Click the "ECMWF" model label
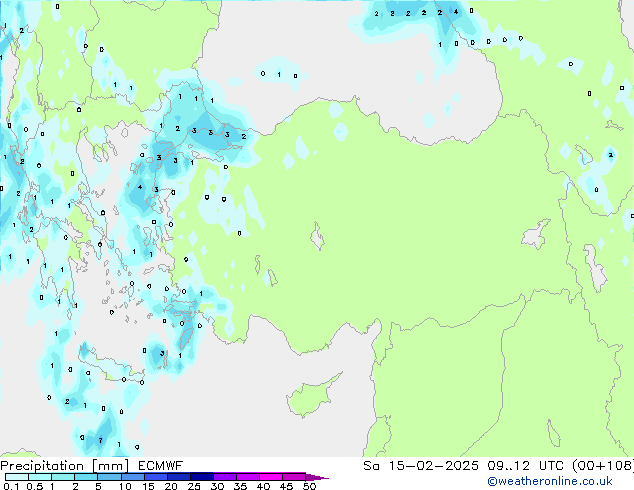The height and width of the screenshot is (490, 634). (161, 466)
